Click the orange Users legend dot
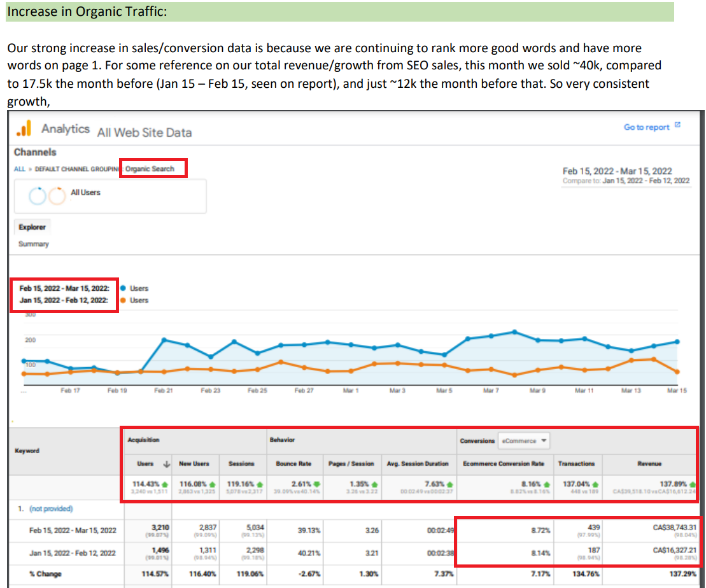Screen dimensions: 706x588 tap(123, 300)
